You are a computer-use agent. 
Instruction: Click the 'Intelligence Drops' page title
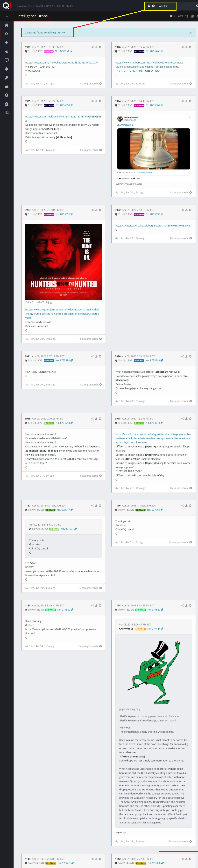click(x=32, y=16)
